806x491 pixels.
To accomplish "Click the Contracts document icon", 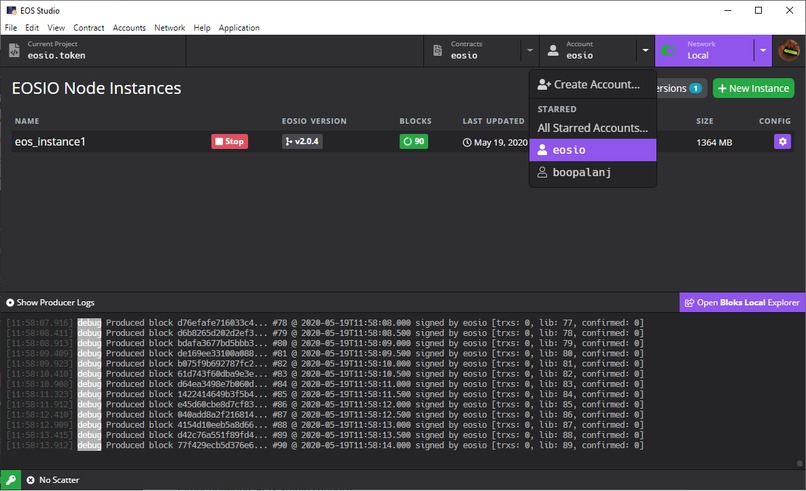I will pyautogui.click(x=437, y=50).
